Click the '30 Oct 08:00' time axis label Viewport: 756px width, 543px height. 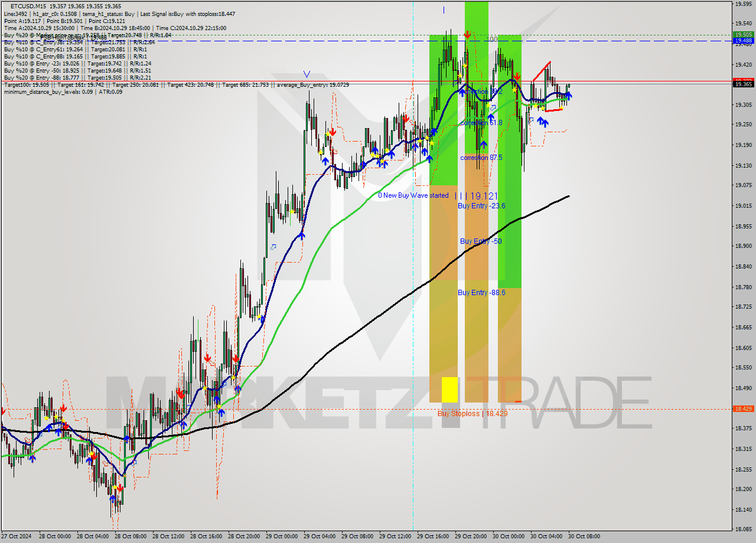coord(584,537)
